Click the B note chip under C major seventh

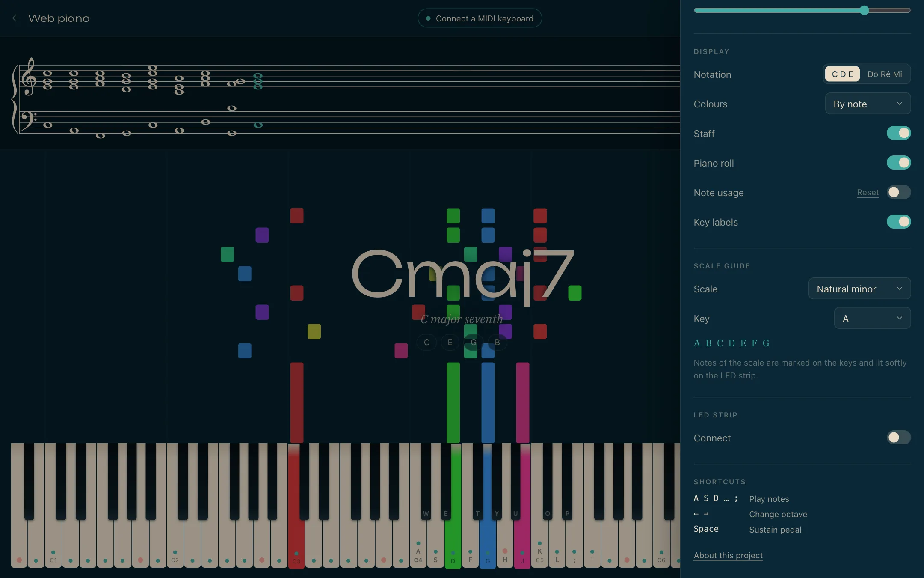click(497, 342)
